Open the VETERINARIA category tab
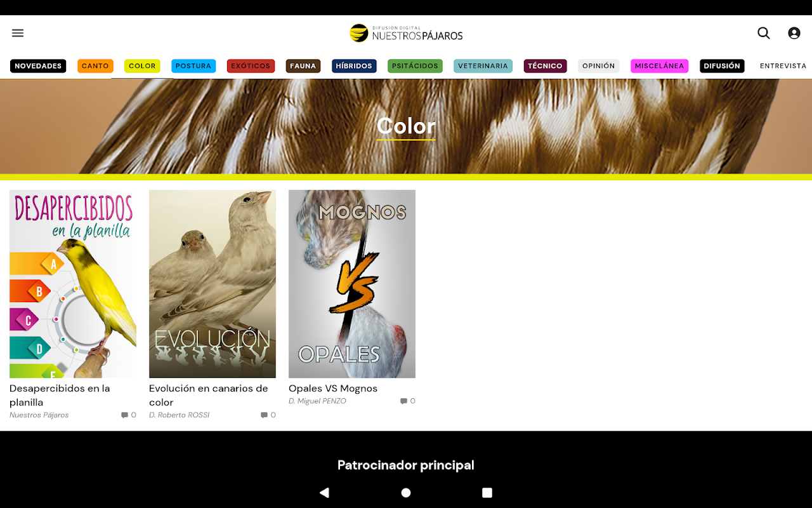Viewport: 812px width, 508px height. click(x=483, y=66)
